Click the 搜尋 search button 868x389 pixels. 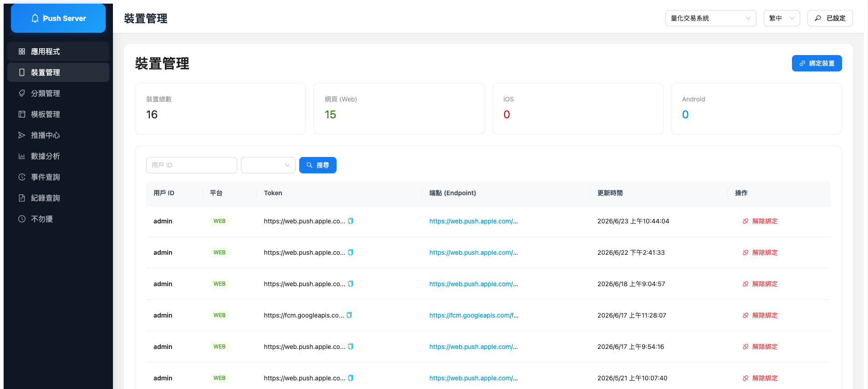pyautogui.click(x=318, y=165)
